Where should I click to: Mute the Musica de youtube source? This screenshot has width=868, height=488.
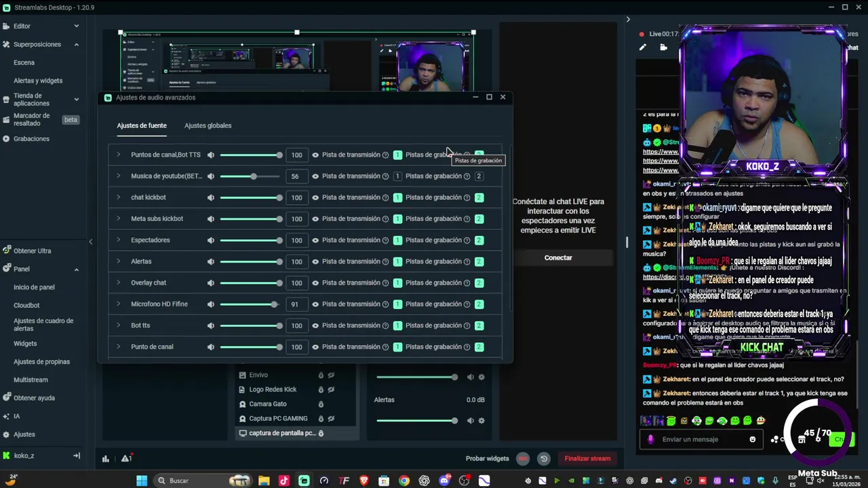pyautogui.click(x=211, y=176)
